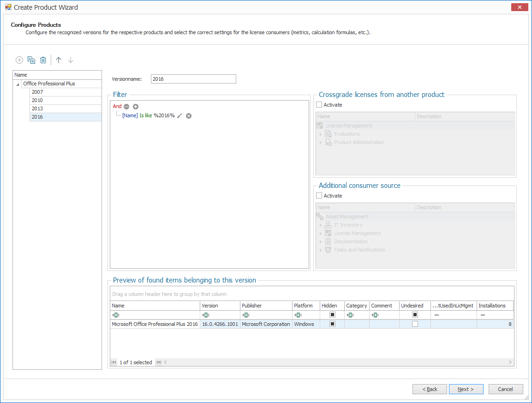
Task: Open the And group options ellipsis
Action: tap(127, 107)
